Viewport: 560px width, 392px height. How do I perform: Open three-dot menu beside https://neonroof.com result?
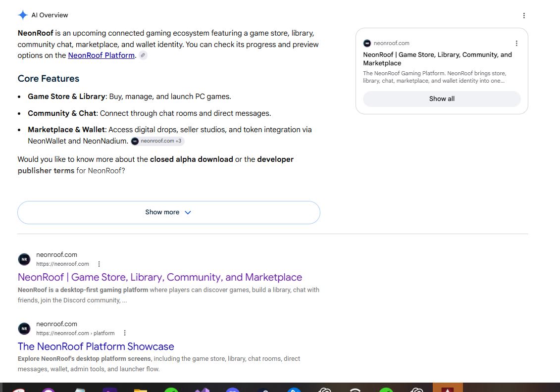click(99, 264)
